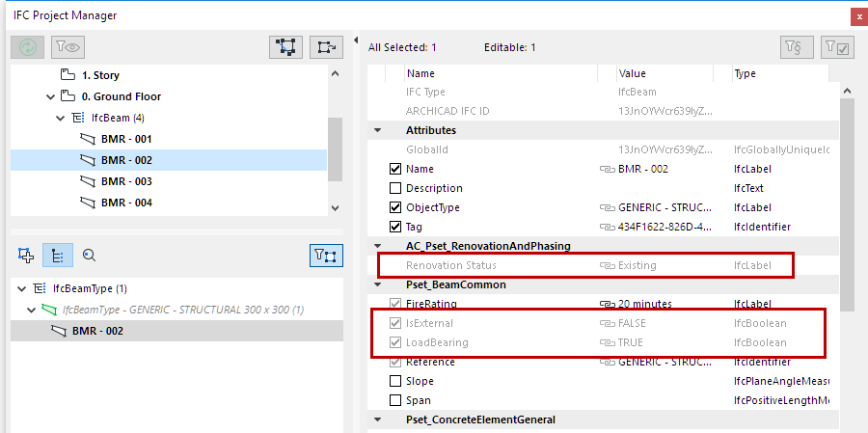
Task: Click the properties list scrollbar thumb
Action: (x=847, y=204)
